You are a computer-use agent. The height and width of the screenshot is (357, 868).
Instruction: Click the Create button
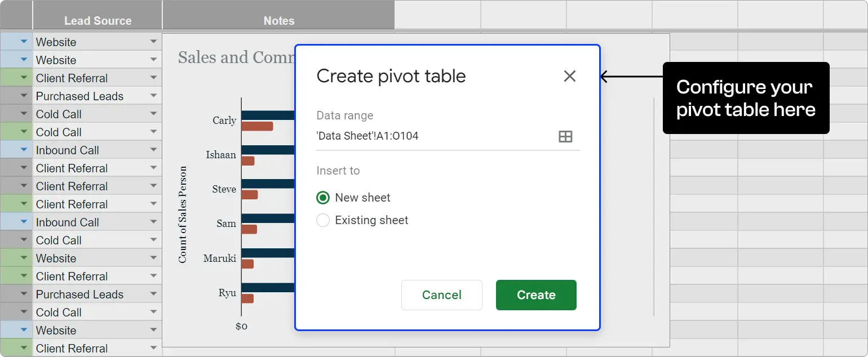coord(535,294)
